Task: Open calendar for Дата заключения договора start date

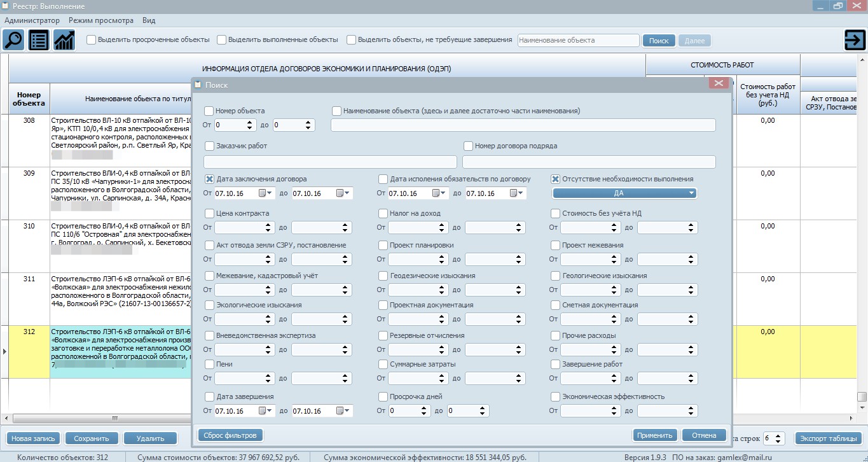Action: [x=265, y=193]
